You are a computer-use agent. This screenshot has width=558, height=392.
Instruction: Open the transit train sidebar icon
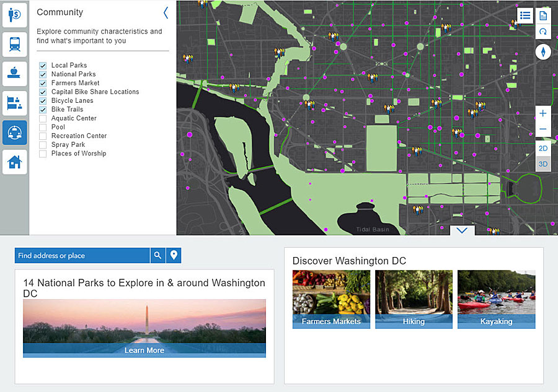[15, 45]
